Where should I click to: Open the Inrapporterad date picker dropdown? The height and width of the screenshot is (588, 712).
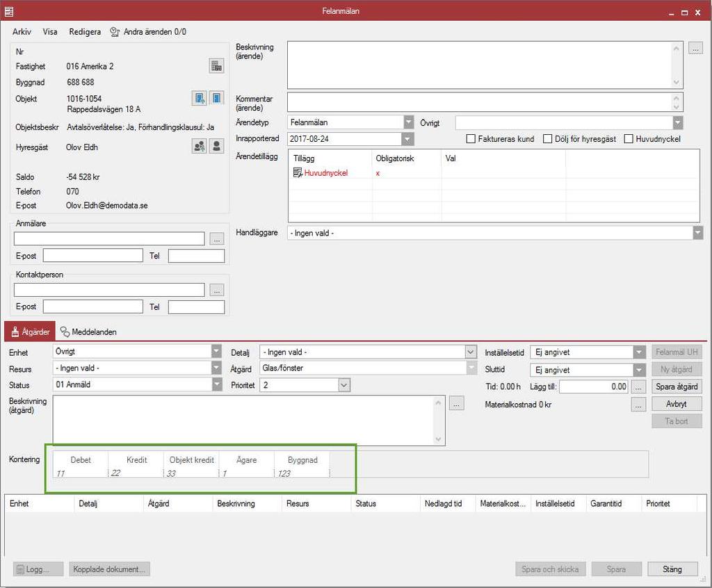407,139
